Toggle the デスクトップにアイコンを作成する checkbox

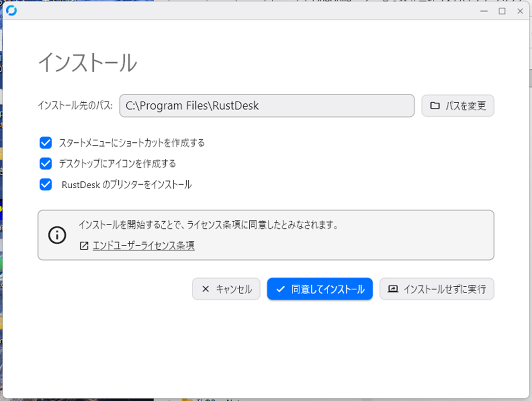pos(46,164)
